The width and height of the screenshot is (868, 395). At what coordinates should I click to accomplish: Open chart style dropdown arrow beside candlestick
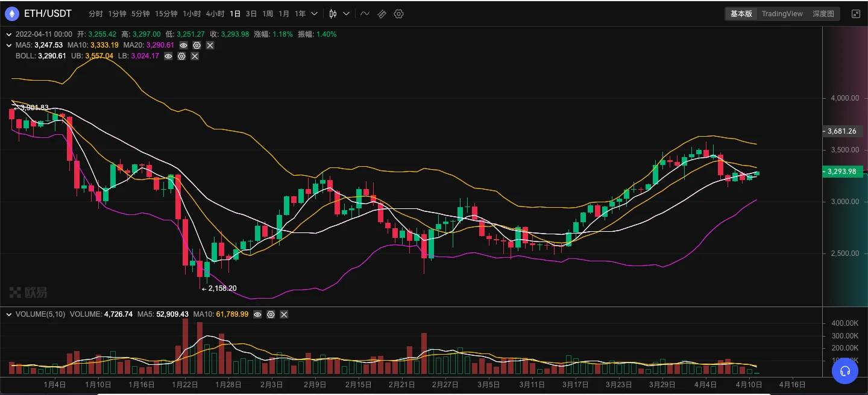point(346,14)
